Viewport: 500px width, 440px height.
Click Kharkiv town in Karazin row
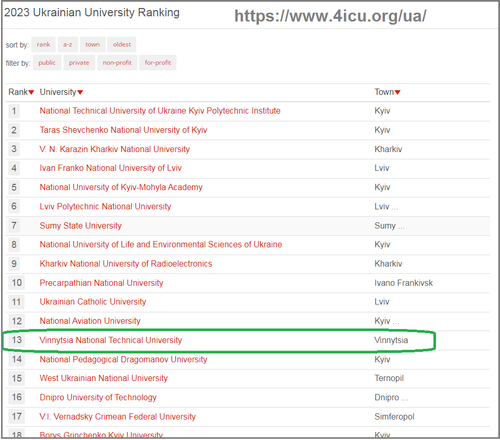point(388,149)
